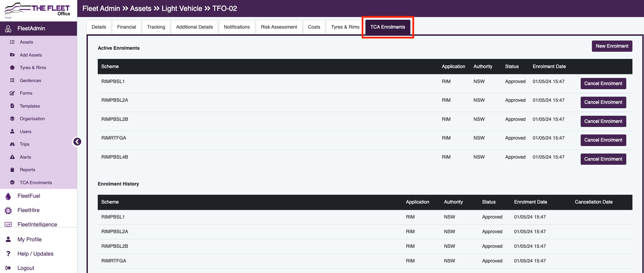Cancel enrolment for RIMRTFGA
Screen dimensions: 644x273
[603, 140]
